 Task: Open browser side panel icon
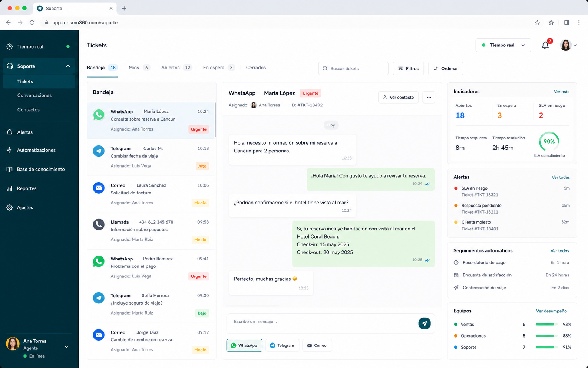[x=566, y=23]
